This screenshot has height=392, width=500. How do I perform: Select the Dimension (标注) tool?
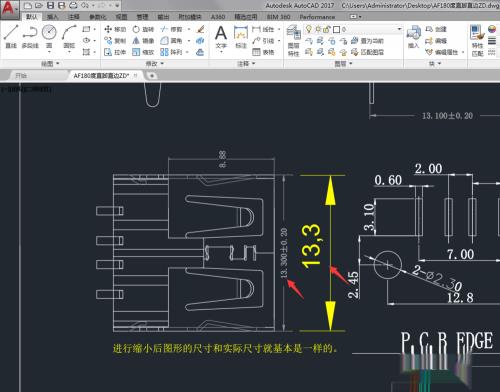pos(241,36)
